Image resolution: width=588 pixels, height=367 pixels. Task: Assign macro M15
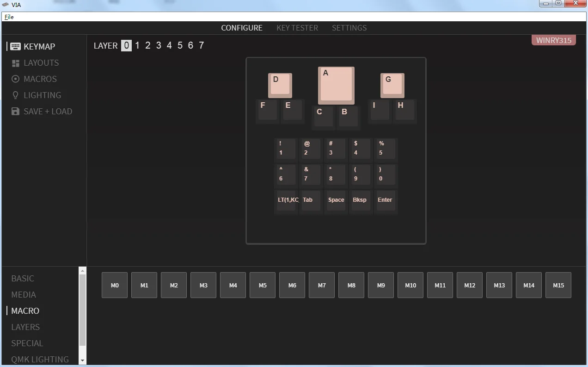(x=558, y=285)
